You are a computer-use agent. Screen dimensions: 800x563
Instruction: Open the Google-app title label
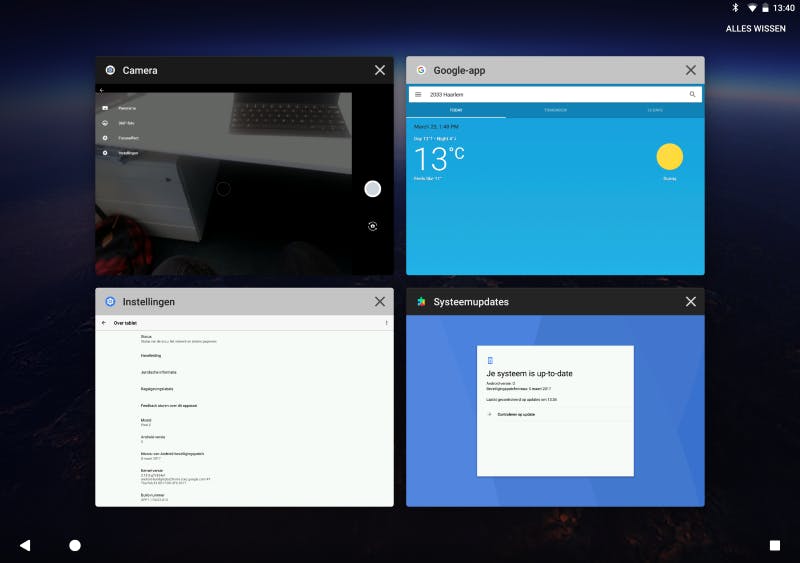click(x=459, y=70)
